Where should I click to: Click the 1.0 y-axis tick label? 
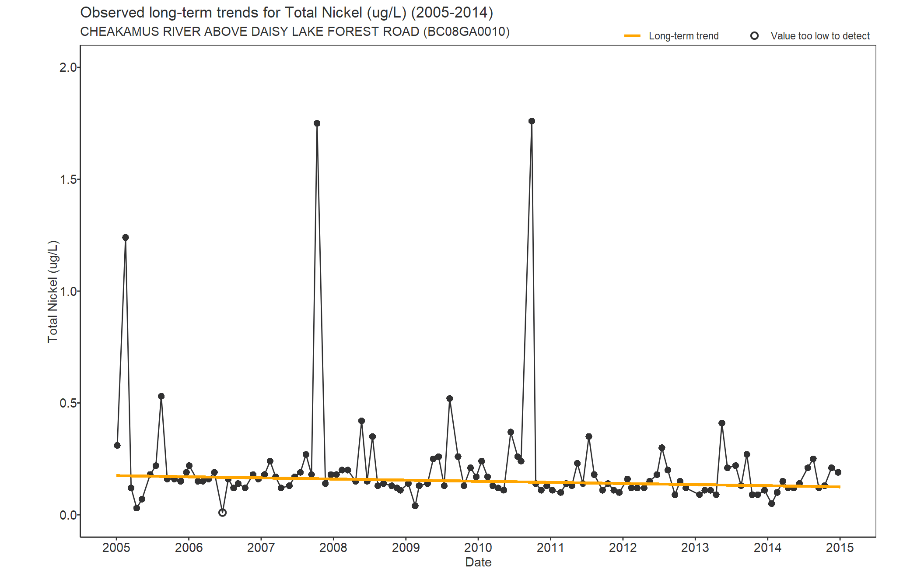[x=68, y=292]
